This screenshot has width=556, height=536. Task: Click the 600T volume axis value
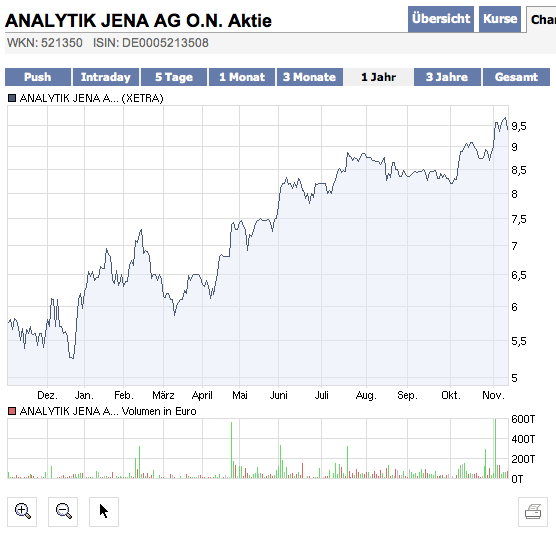(523, 419)
